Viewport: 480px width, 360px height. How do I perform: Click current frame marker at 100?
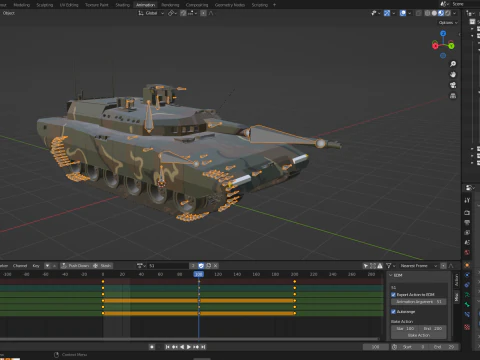point(199,274)
